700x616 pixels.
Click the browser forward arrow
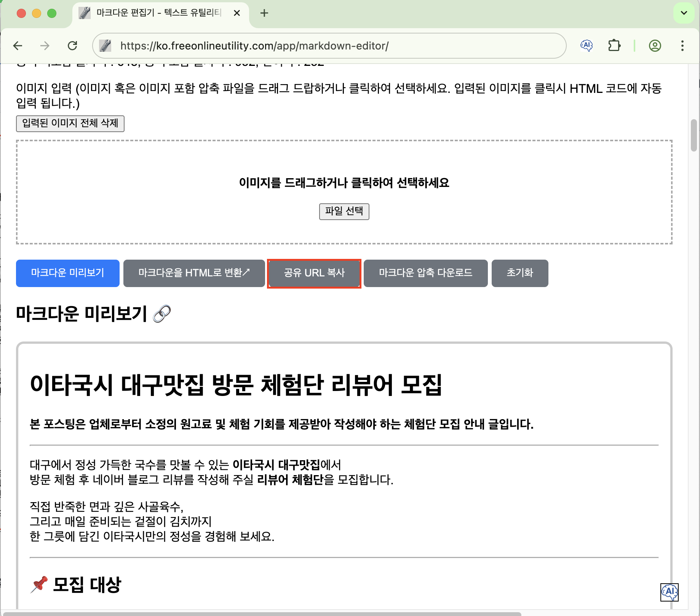click(45, 46)
